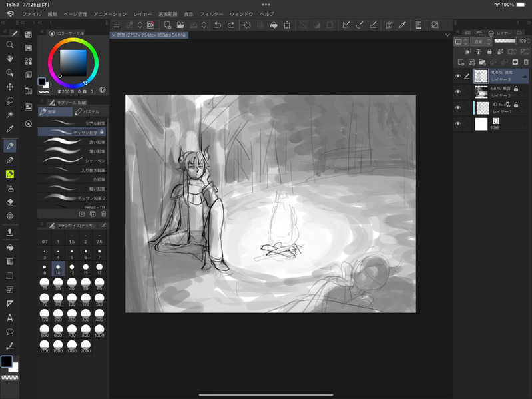Expand the canvas tab list chevron

coord(447,35)
